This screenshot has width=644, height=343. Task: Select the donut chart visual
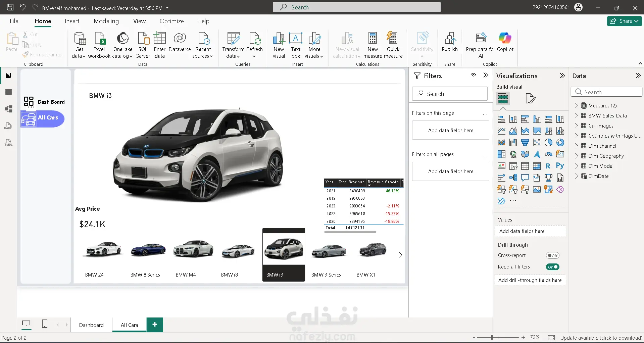(x=560, y=143)
